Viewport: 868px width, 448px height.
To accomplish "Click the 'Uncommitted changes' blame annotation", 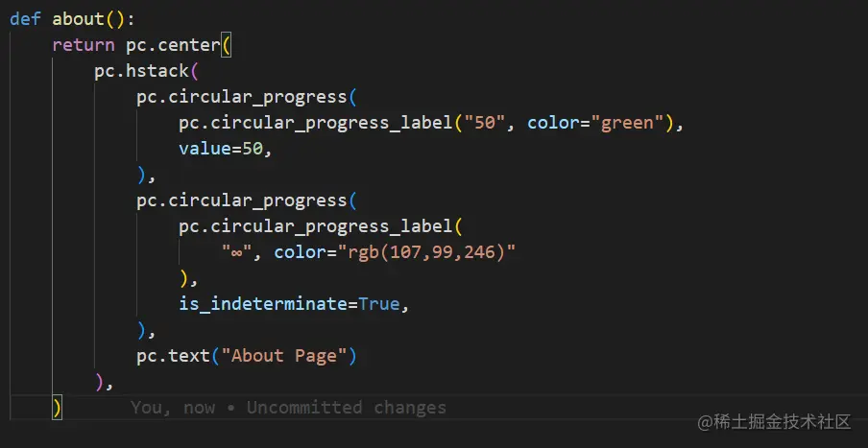I will pyautogui.click(x=346, y=408).
